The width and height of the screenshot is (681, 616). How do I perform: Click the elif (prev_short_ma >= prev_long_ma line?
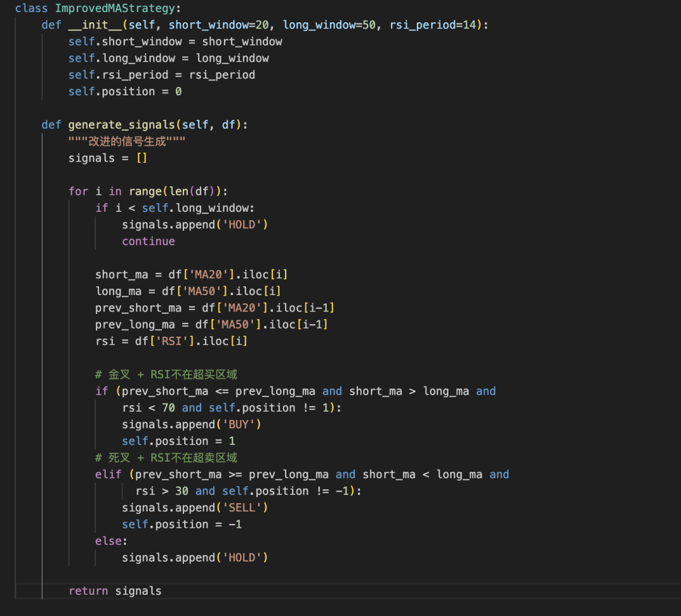(302, 474)
